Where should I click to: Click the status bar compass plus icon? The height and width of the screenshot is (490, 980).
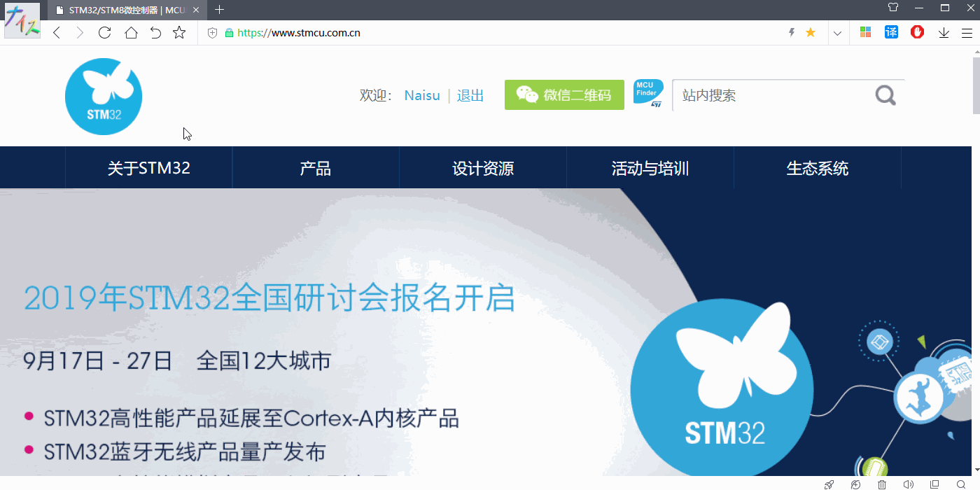pos(855,484)
